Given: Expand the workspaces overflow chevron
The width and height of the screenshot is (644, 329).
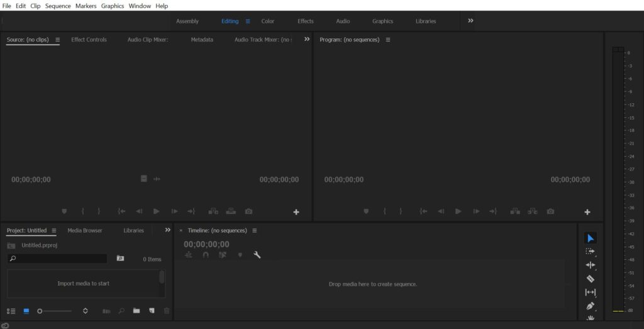Looking at the screenshot, I should (x=470, y=21).
